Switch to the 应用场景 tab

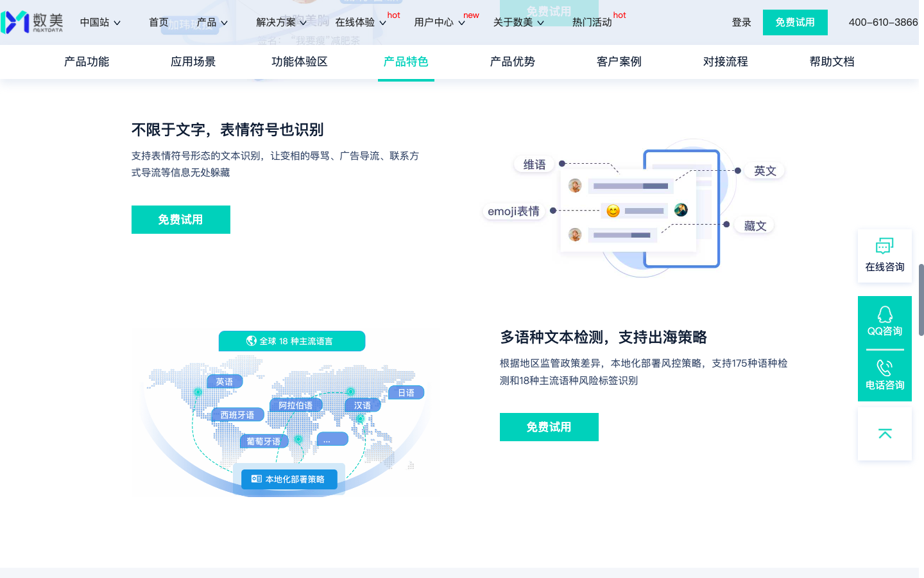tap(193, 62)
